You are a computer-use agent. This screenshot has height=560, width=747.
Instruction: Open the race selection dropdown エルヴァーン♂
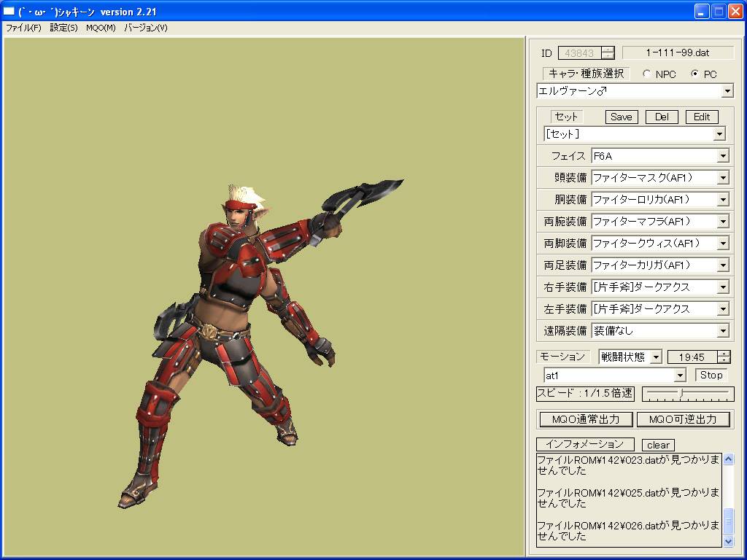pyautogui.click(x=727, y=91)
